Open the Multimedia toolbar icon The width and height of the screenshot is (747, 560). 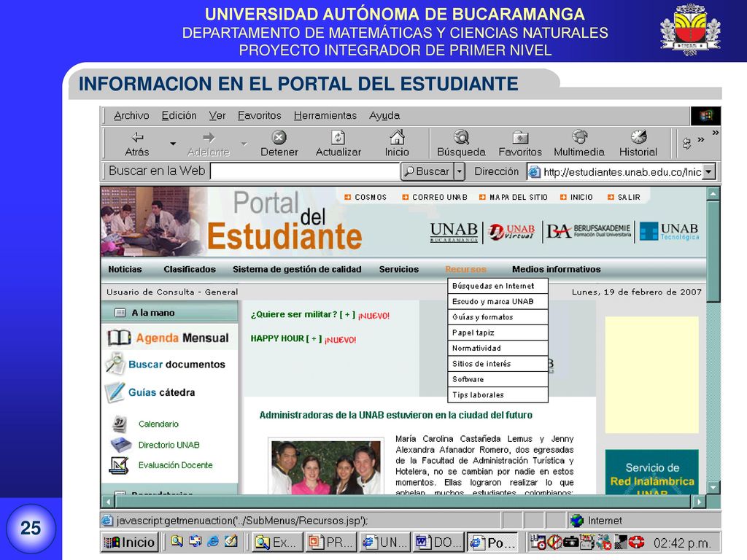579,137
